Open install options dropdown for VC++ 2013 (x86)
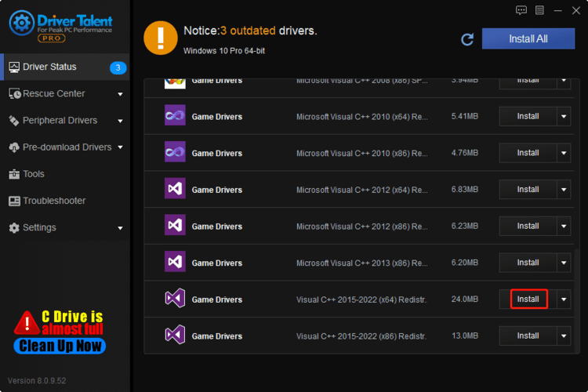Screen dimensions: 588x392 point(564,263)
